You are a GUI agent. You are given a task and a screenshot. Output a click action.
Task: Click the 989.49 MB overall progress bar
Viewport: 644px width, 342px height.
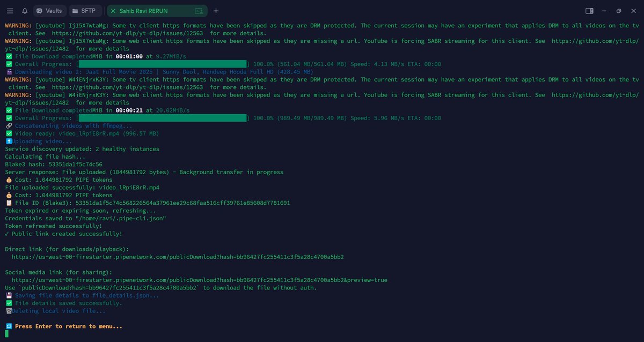(x=164, y=118)
